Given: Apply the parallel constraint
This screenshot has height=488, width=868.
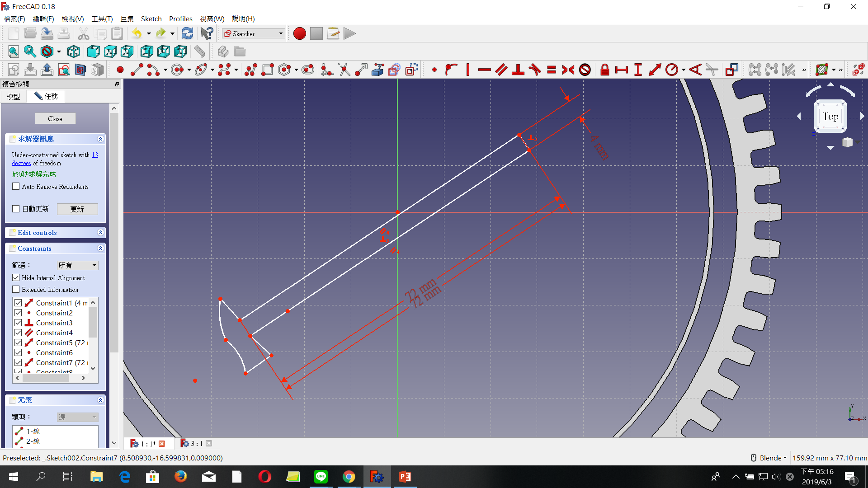Looking at the screenshot, I should (x=501, y=70).
